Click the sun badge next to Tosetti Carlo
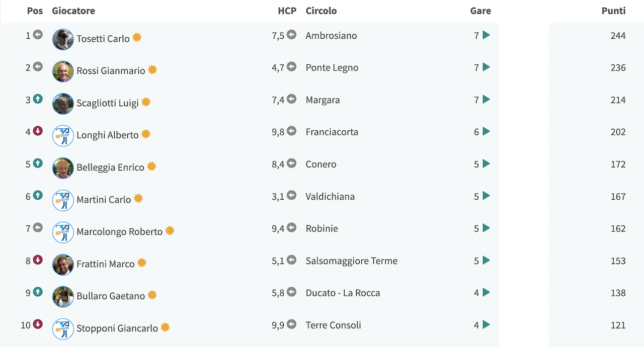Screen dimensions: 644x347 click(x=137, y=38)
